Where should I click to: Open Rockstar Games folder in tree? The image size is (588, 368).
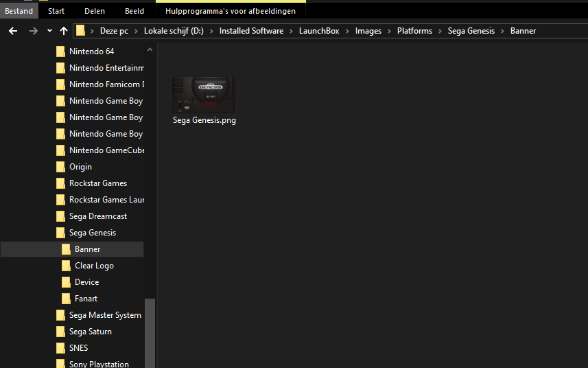[98, 183]
